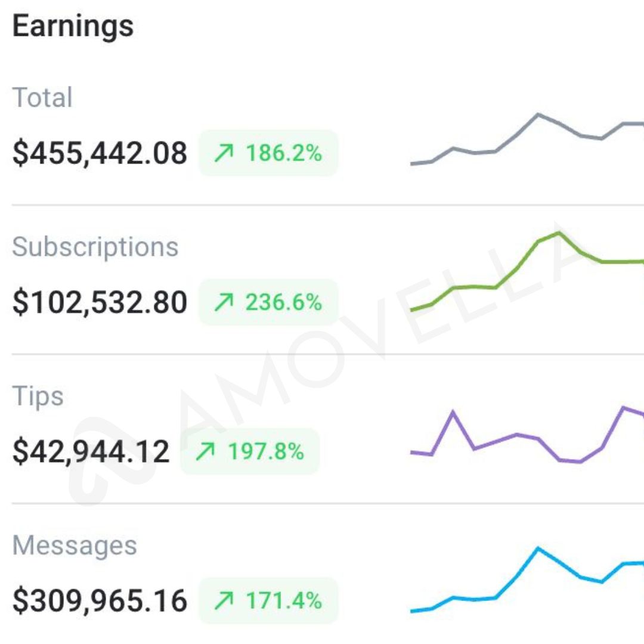Viewport: 644px width, 644px height.
Task: Click the up-arrow icon beside 186.2%
Action: pos(224,154)
